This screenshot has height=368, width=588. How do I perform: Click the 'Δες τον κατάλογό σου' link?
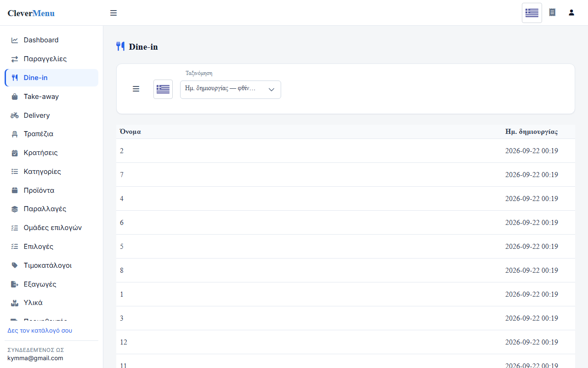[x=40, y=330]
